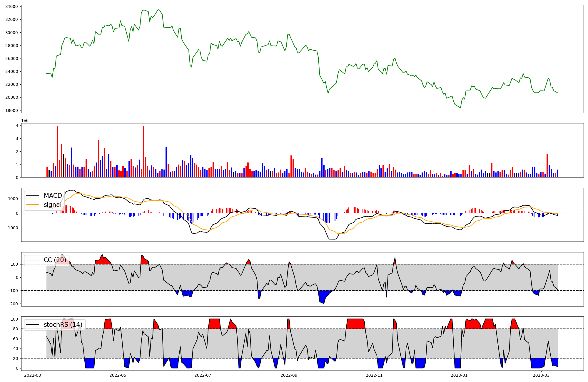Click the signal legend entry
Image resolution: width=588 pixels, height=382 pixels.
point(52,205)
